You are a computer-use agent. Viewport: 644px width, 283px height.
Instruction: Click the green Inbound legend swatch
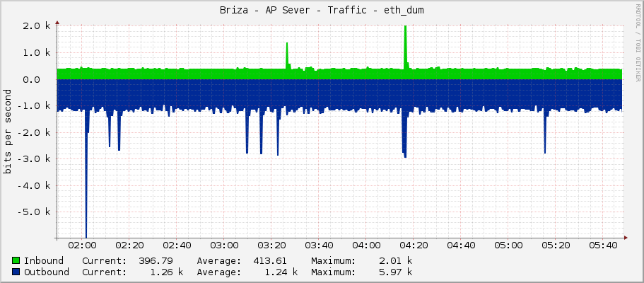pyautogui.click(x=16, y=261)
